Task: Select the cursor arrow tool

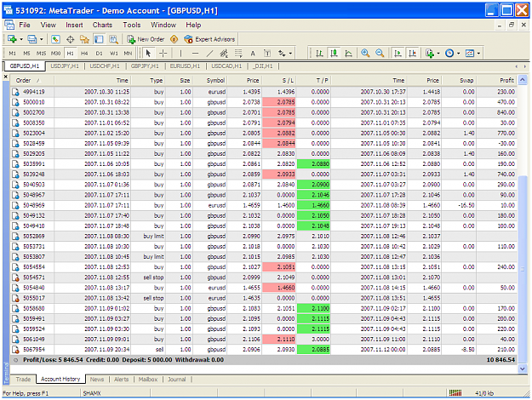Action: 148,54
